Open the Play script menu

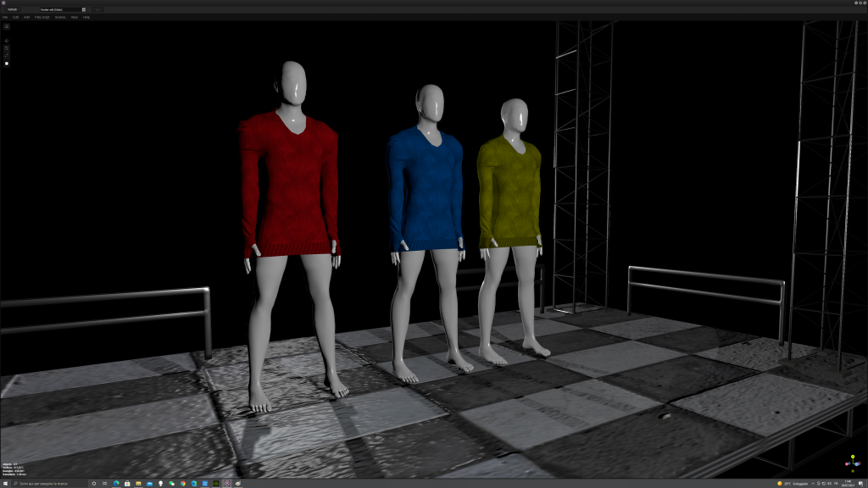[42, 17]
